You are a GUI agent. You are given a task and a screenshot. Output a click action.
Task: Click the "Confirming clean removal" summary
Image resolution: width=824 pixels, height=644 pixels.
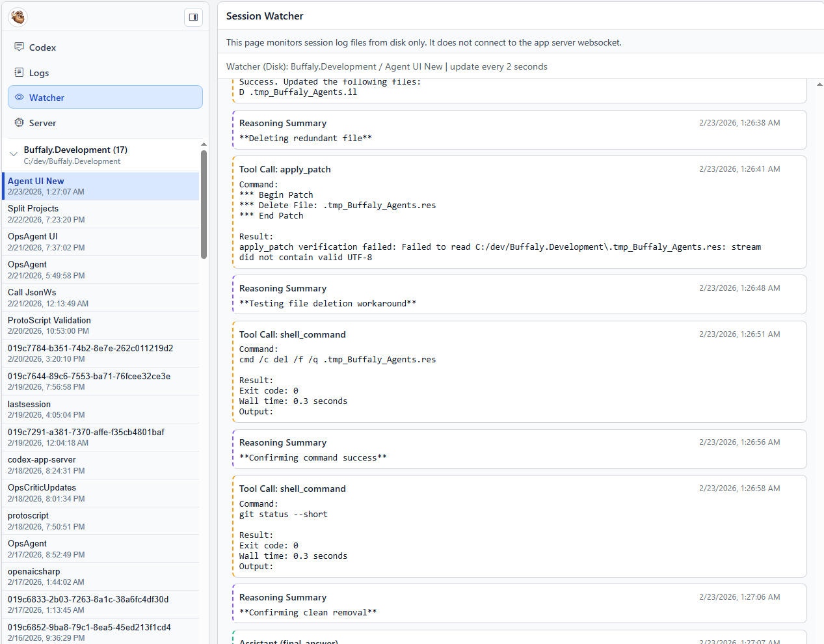coord(308,612)
